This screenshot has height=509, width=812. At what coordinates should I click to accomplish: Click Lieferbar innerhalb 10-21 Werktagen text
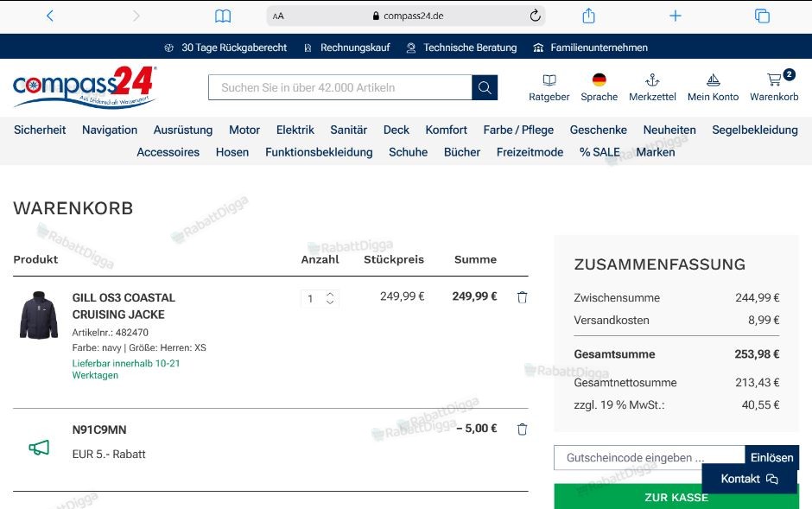(126, 369)
